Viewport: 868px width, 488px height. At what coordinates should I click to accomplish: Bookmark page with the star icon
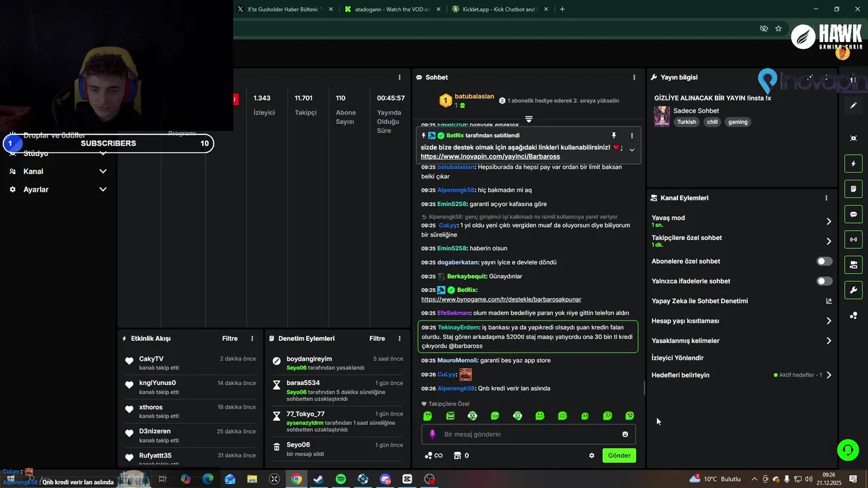[x=778, y=28]
